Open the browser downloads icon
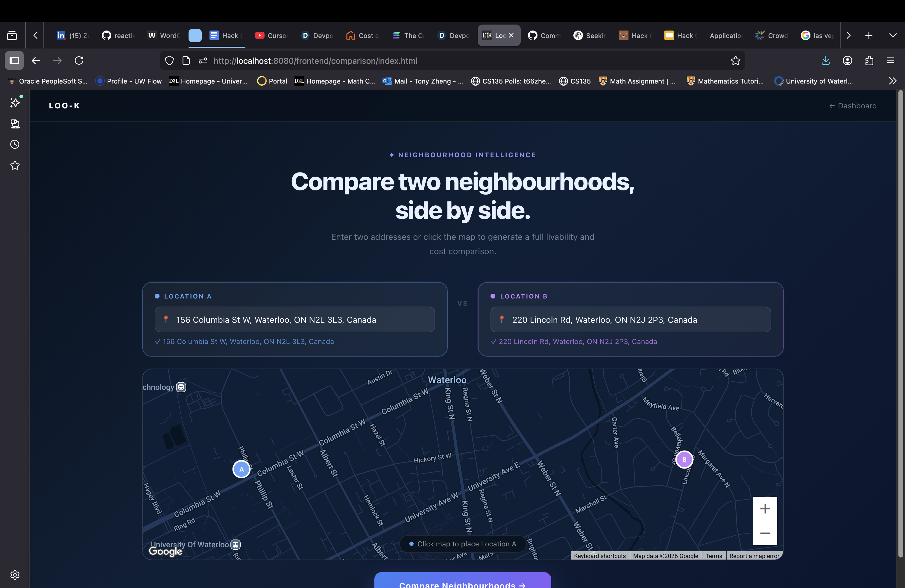This screenshot has height=588, width=905. click(825, 61)
